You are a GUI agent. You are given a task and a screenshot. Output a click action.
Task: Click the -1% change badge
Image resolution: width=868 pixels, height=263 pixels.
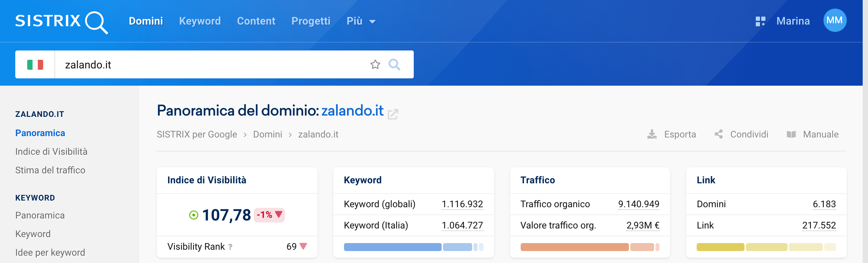(269, 215)
